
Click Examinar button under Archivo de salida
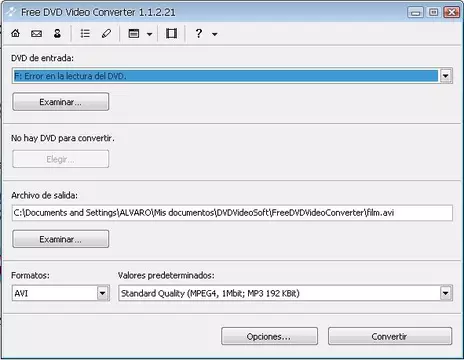click(x=61, y=239)
